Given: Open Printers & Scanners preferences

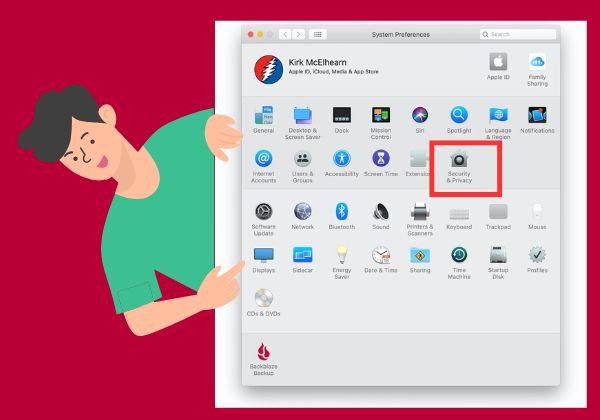Looking at the screenshot, I should click(x=420, y=219).
